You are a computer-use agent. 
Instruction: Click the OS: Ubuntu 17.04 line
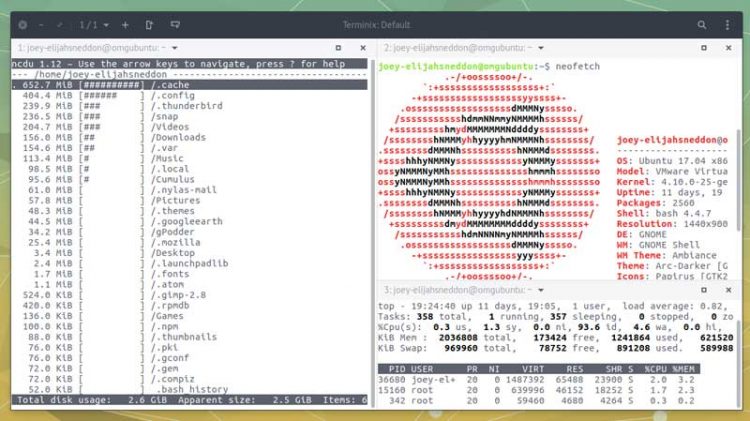(672, 161)
